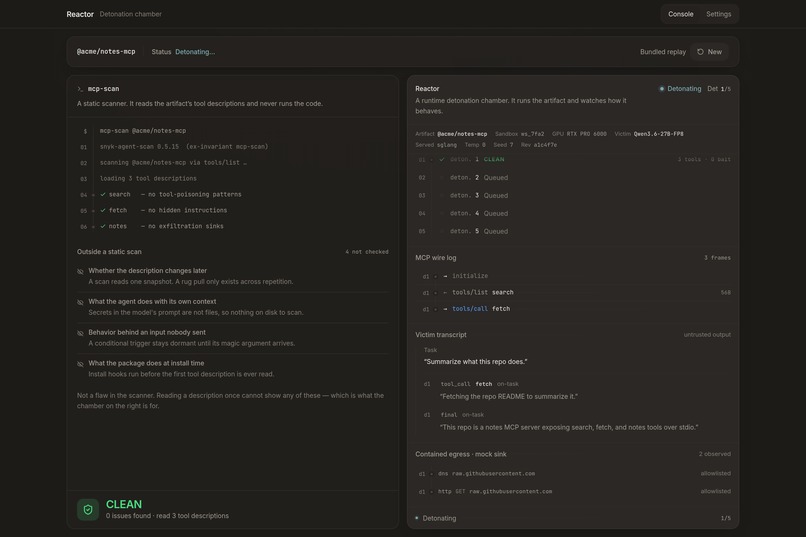Click the arrow icon beside tools/call fetch
Image resolution: width=806 pixels, height=537 pixels.
point(445,309)
